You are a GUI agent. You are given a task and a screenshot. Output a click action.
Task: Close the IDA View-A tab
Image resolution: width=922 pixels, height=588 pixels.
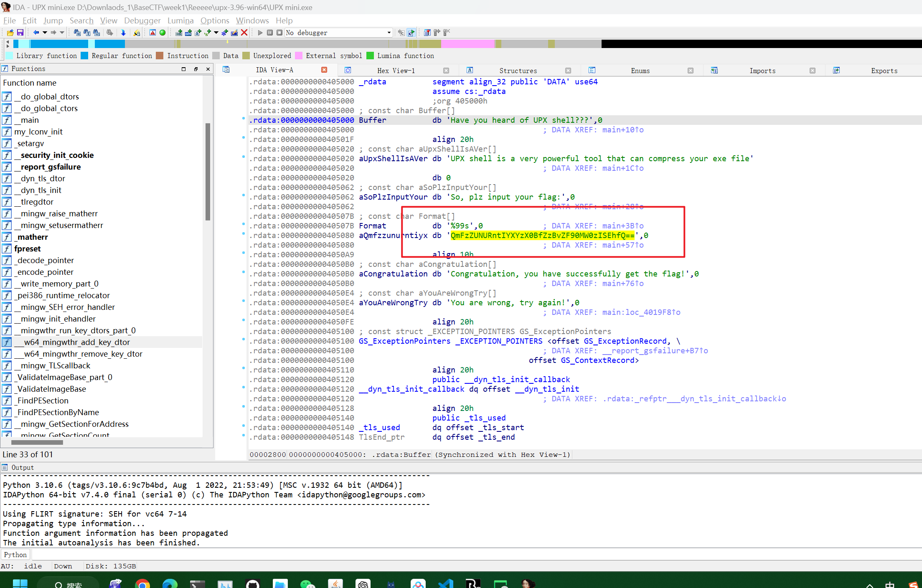324,70
